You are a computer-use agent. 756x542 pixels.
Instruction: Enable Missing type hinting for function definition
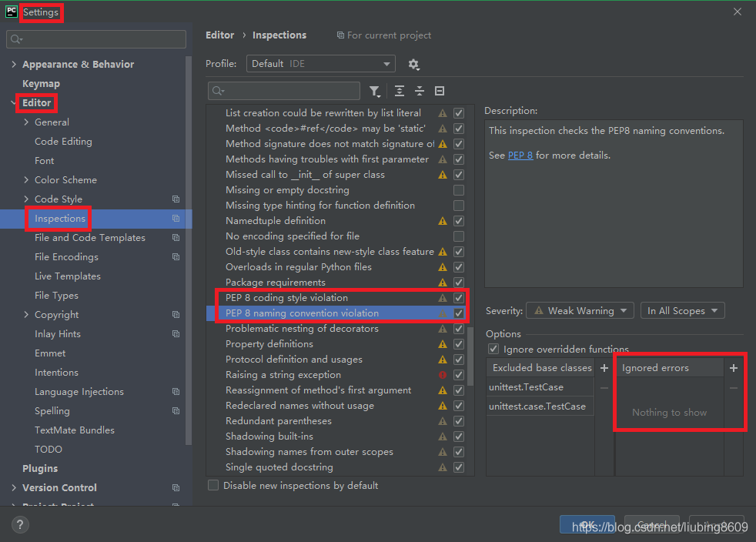click(459, 206)
